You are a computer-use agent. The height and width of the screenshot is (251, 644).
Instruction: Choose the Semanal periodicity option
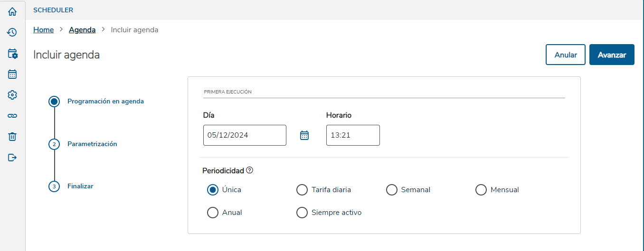pyautogui.click(x=392, y=190)
